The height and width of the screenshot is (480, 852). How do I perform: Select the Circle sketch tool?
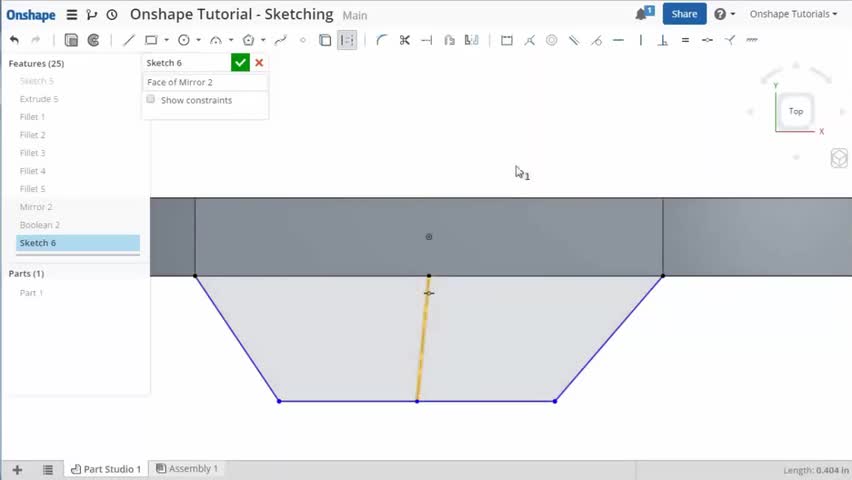tap(184, 40)
